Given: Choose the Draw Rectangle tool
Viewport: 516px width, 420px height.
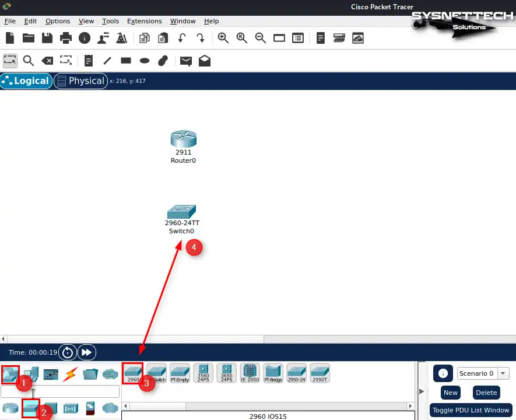Looking at the screenshot, I should click(x=126, y=61).
